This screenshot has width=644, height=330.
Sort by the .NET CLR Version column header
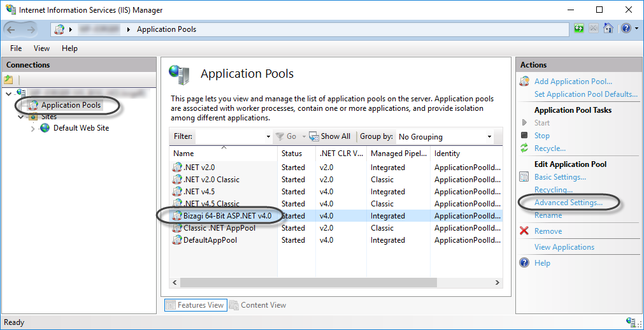point(341,154)
